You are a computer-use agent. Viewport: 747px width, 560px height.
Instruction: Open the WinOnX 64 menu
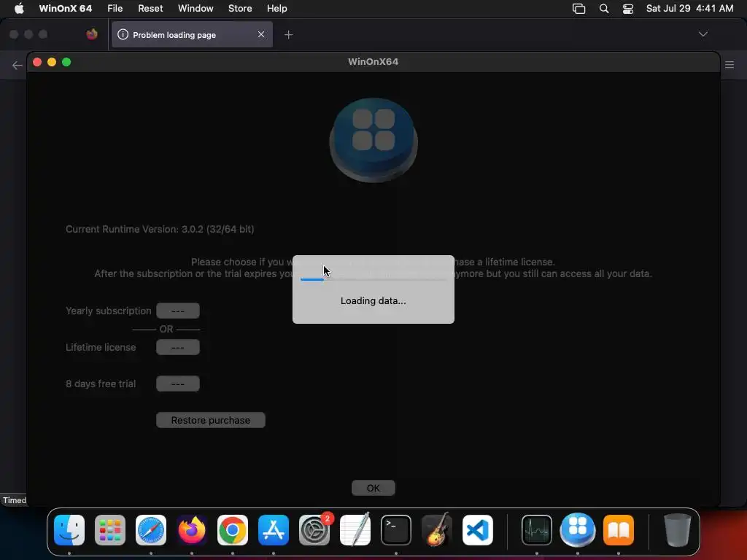coord(65,8)
